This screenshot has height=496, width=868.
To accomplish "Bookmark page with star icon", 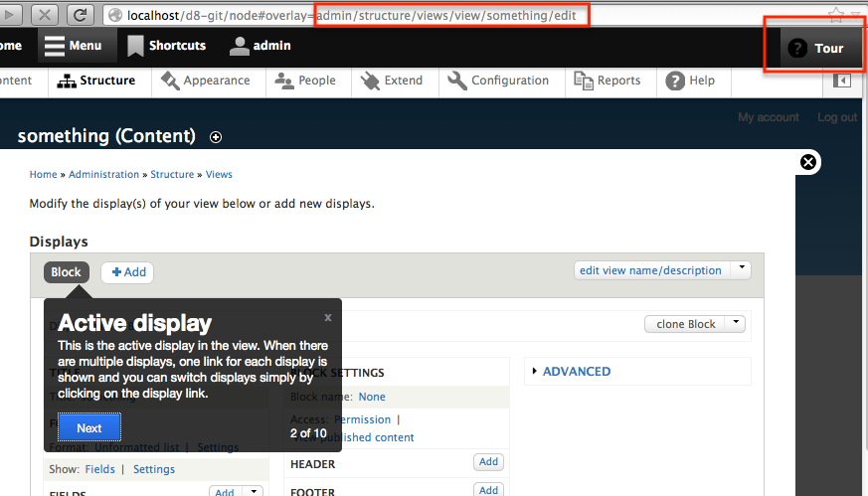I will click(836, 15).
